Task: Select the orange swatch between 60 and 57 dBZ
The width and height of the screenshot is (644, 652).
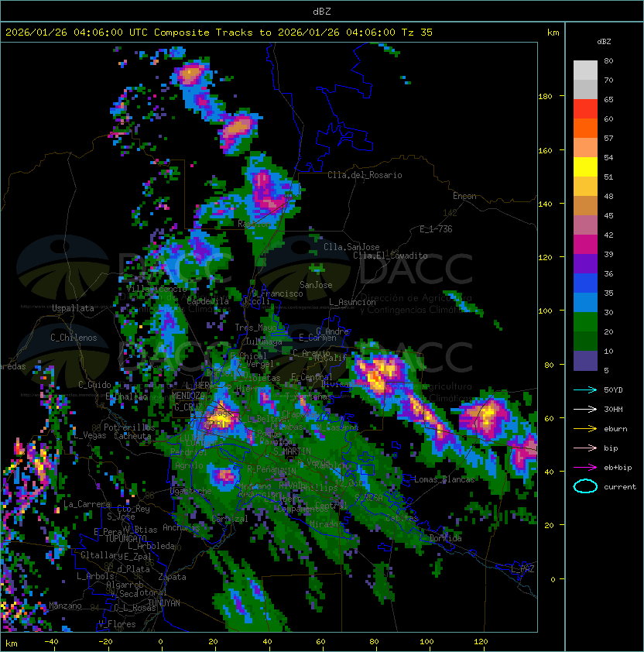Action: coord(585,128)
